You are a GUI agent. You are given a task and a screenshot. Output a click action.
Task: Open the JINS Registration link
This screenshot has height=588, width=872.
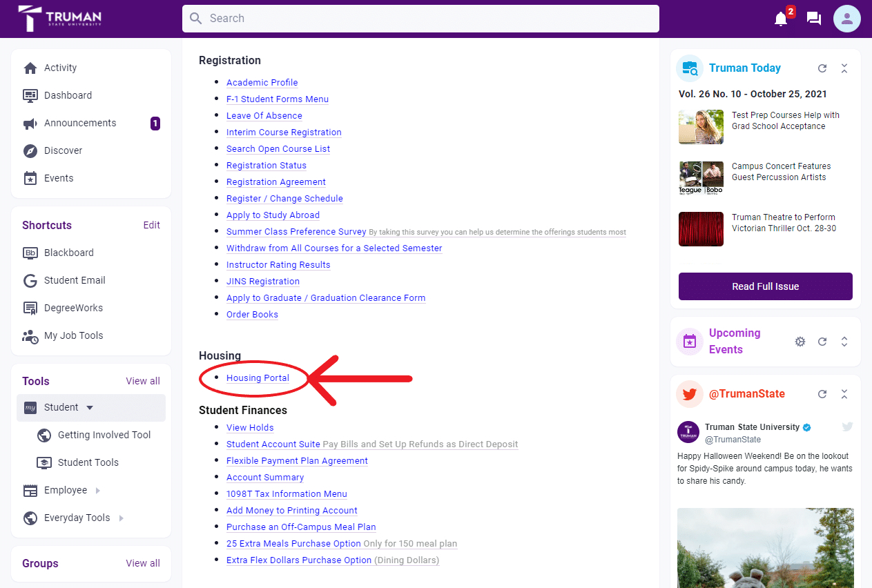(x=263, y=281)
